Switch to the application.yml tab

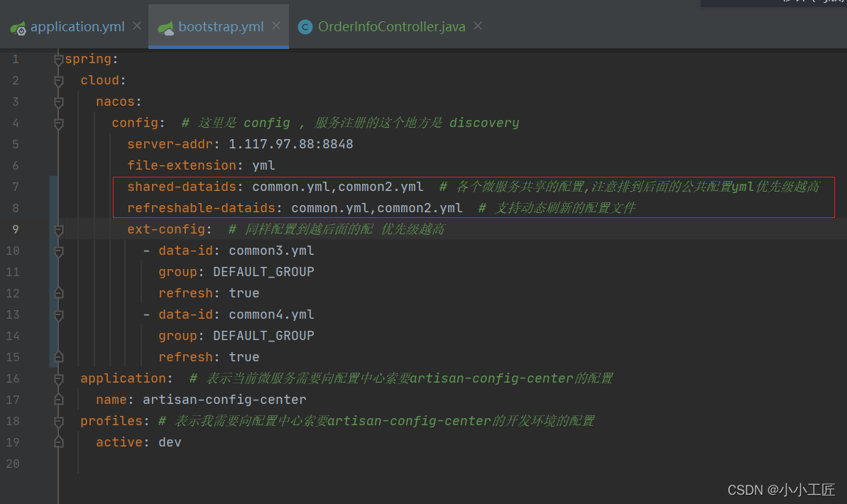77,27
